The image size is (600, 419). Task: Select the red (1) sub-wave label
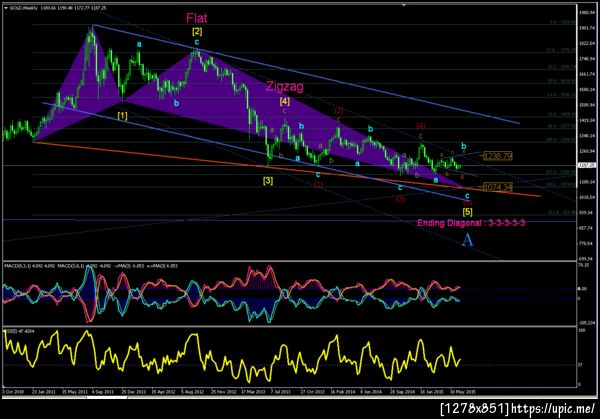point(318,184)
